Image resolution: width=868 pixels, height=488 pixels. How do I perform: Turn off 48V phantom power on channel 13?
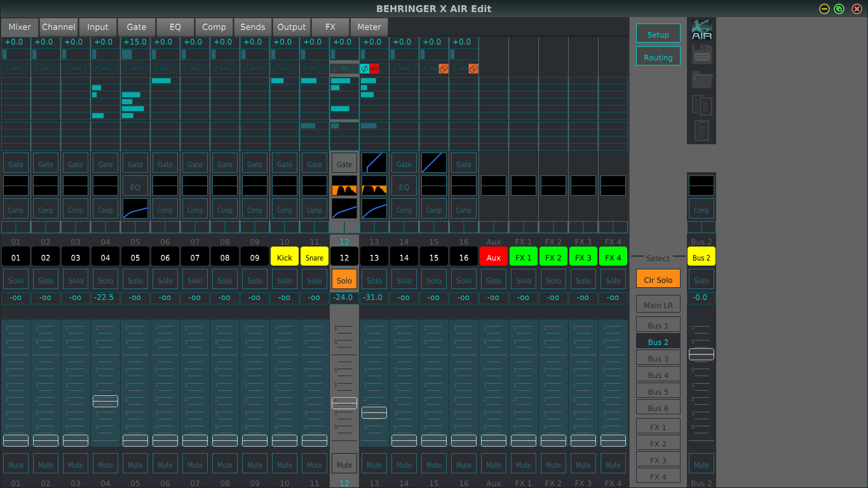tap(374, 69)
